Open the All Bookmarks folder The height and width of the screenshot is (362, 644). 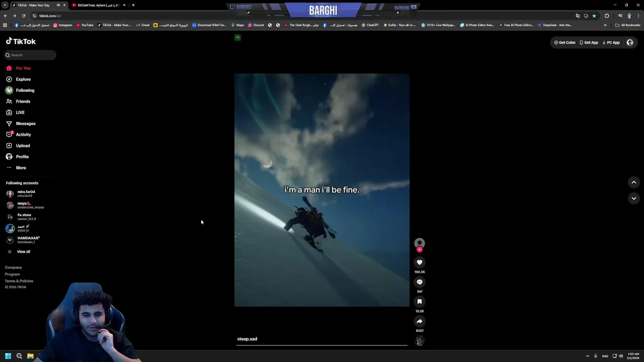click(x=627, y=25)
